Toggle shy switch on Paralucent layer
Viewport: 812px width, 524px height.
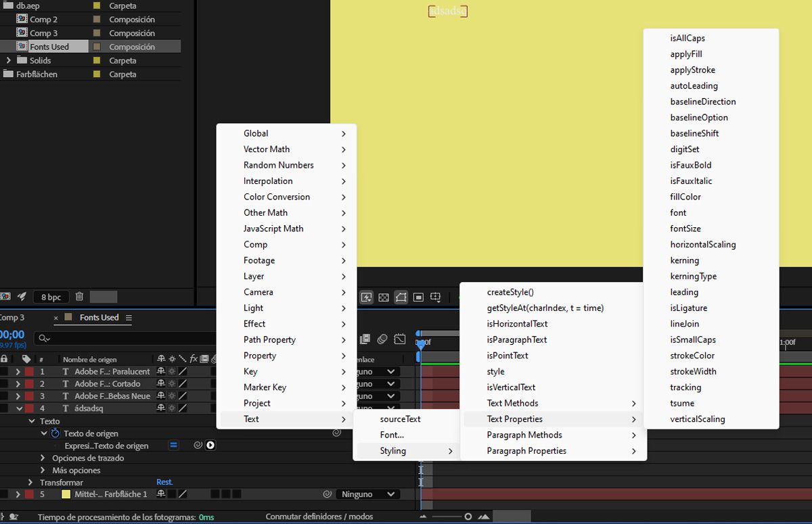tap(161, 372)
